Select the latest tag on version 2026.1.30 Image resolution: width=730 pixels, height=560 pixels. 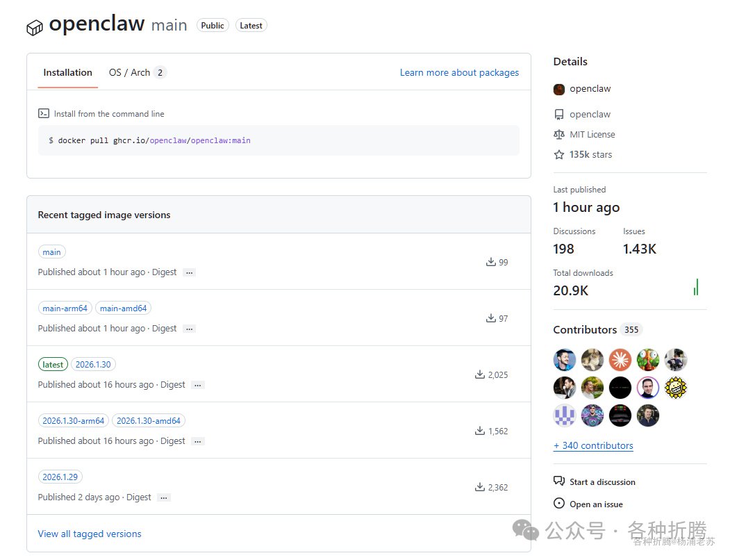coord(53,363)
